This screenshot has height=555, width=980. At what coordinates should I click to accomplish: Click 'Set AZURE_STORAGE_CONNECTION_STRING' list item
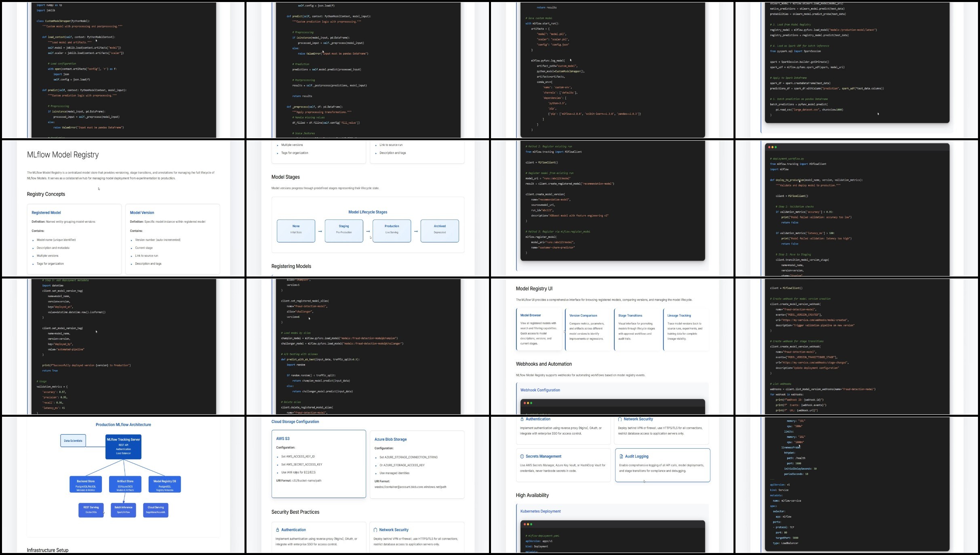pyautogui.click(x=409, y=457)
